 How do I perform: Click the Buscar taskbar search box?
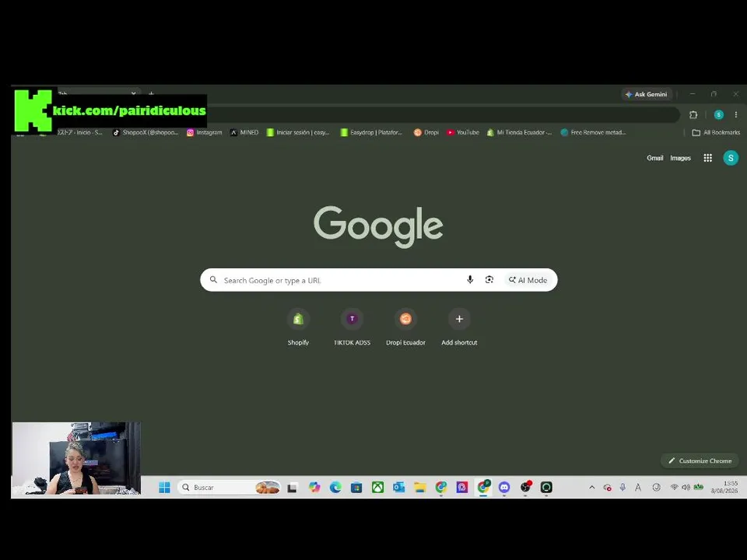click(229, 487)
